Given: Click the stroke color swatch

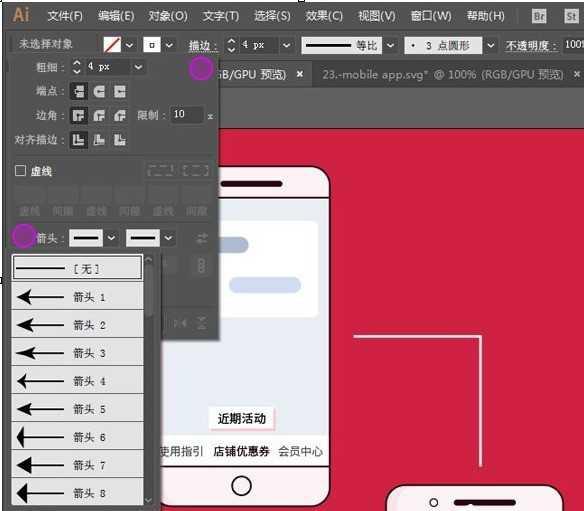Looking at the screenshot, I should (152, 45).
